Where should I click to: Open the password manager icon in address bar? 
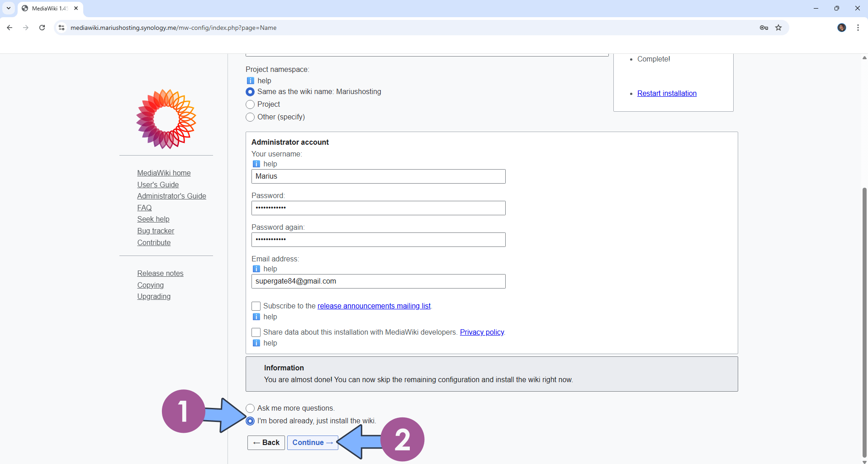[x=764, y=28]
